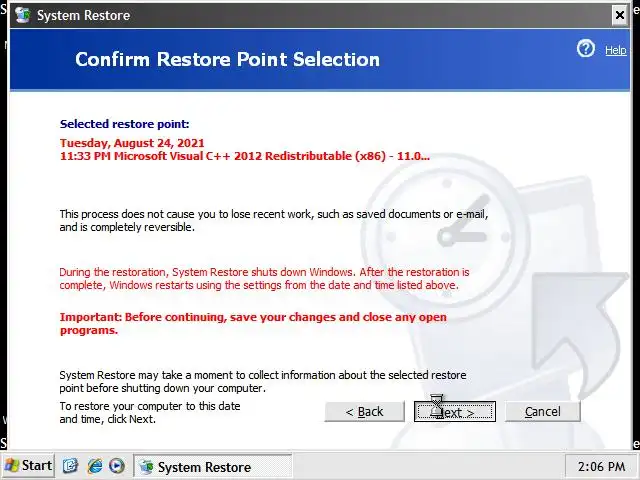
Task: Go back with the Back button
Action: pos(364,411)
